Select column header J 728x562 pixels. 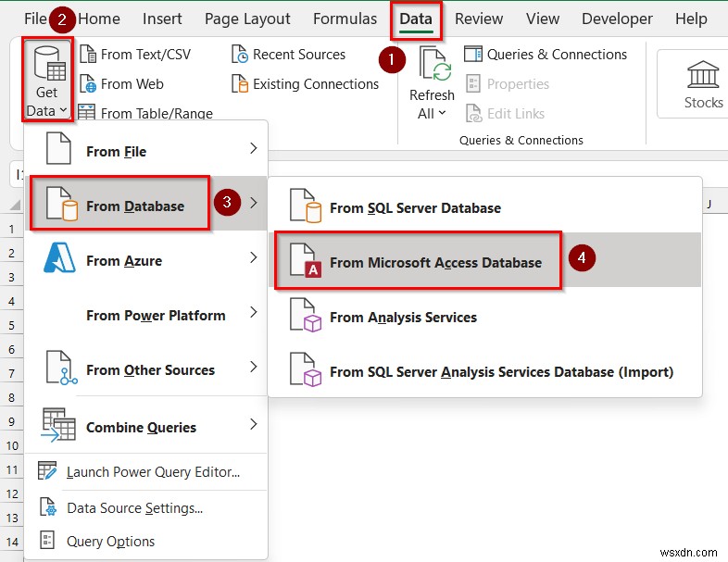point(709,204)
